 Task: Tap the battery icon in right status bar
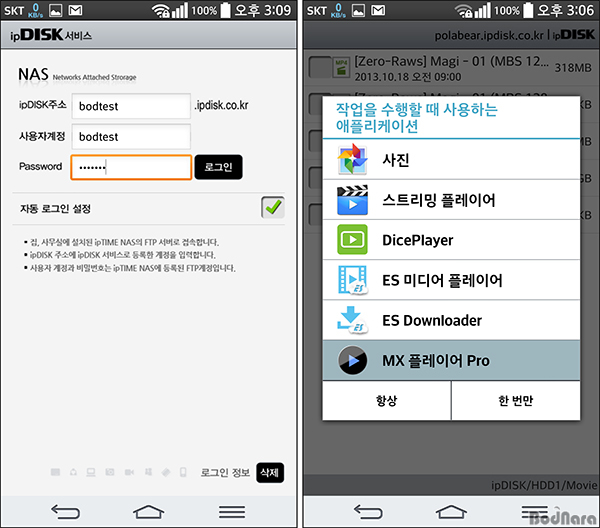[528, 10]
